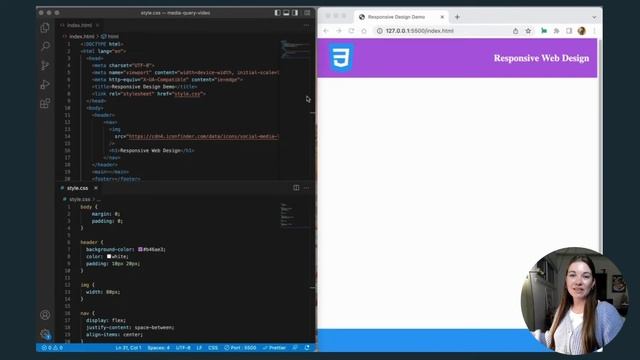Click the feedback icon in status bar
640x360 pixels.
(295, 348)
